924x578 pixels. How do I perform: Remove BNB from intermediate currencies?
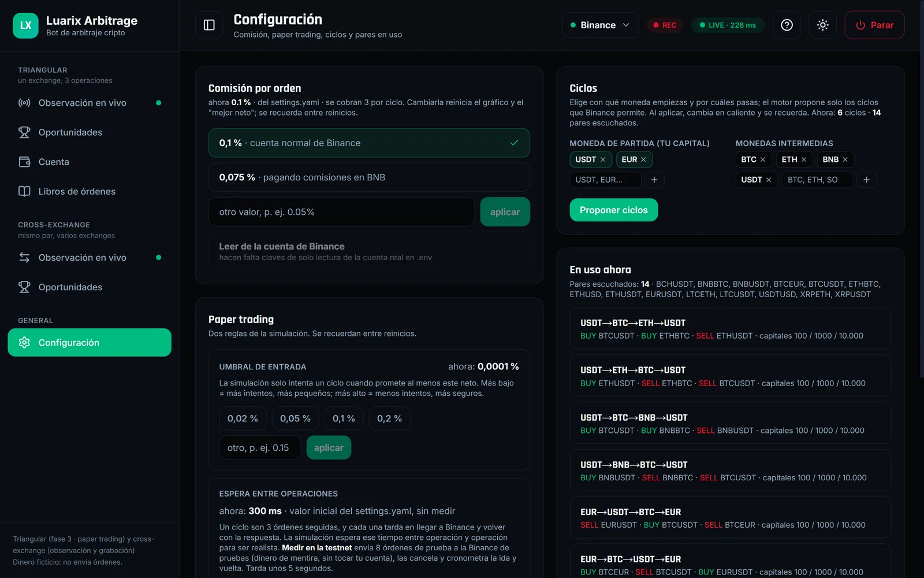pos(845,160)
